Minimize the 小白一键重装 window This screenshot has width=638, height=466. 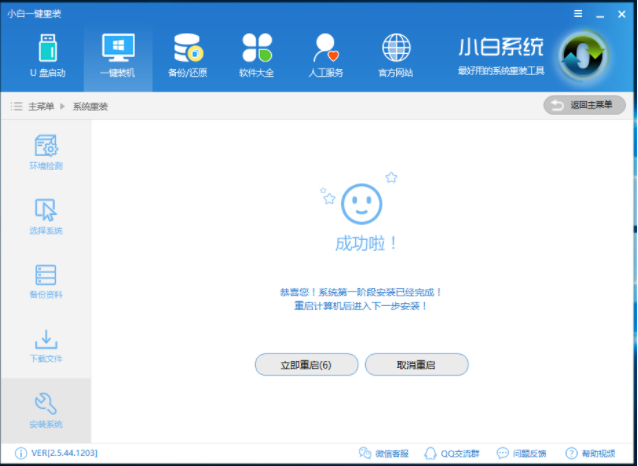600,15
